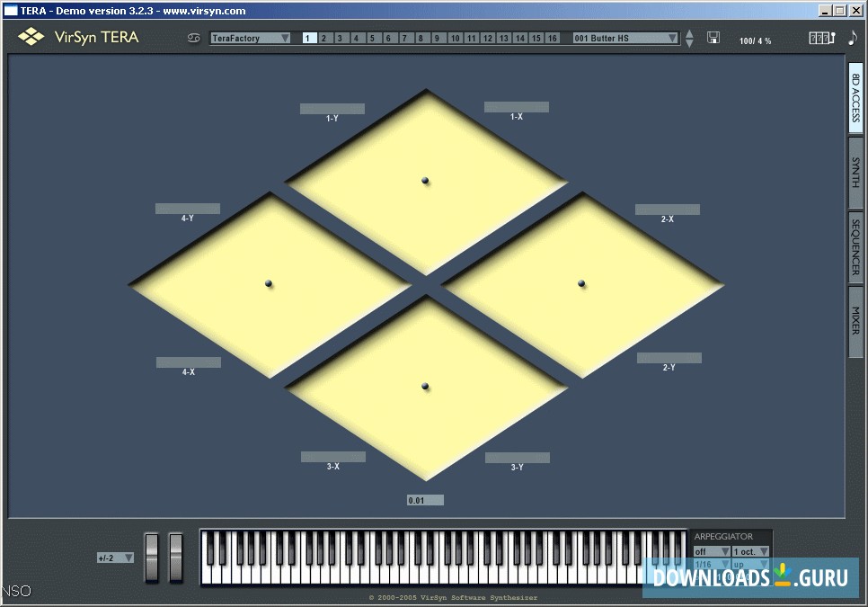868x607 pixels.
Task: Select MIDI channel 4
Action: tap(357, 38)
